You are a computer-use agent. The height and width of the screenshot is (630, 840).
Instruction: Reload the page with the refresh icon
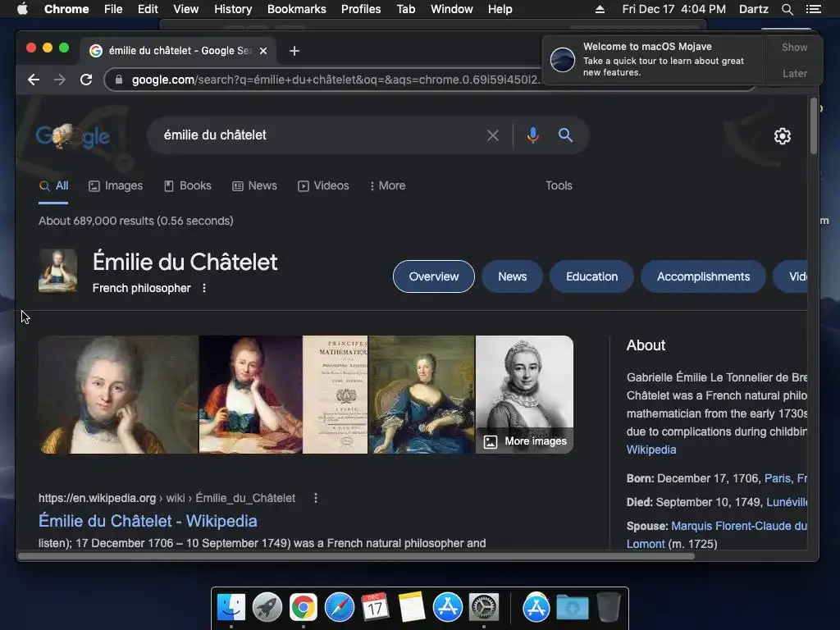click(x=85, y=80)
